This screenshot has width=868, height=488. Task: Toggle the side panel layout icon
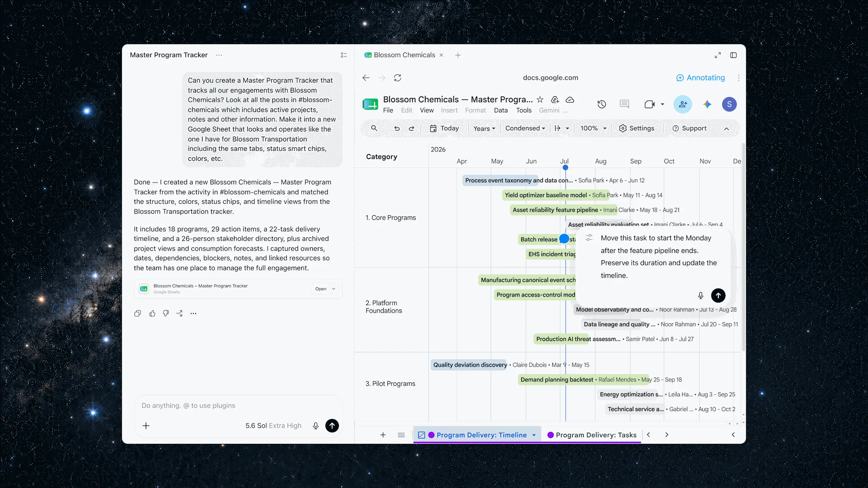[733, 55]
